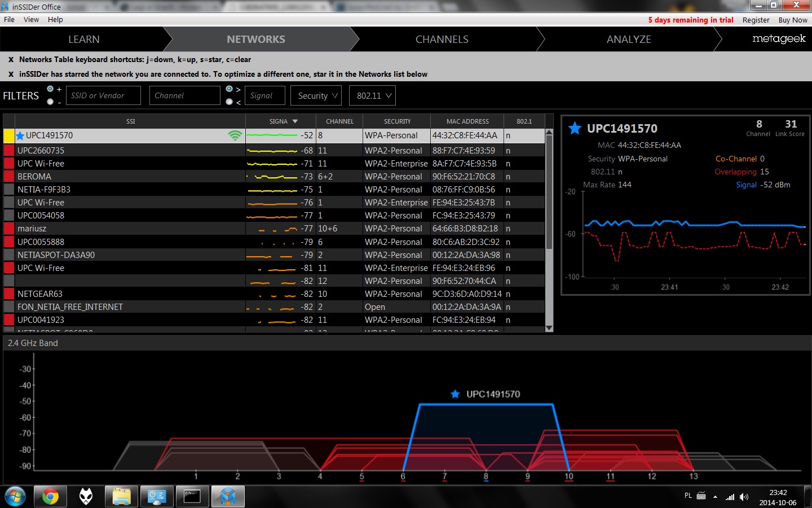Click the gray color square for UPC0054058
The height and width of the screenshot is (508, 812).
tap(9, 216)
